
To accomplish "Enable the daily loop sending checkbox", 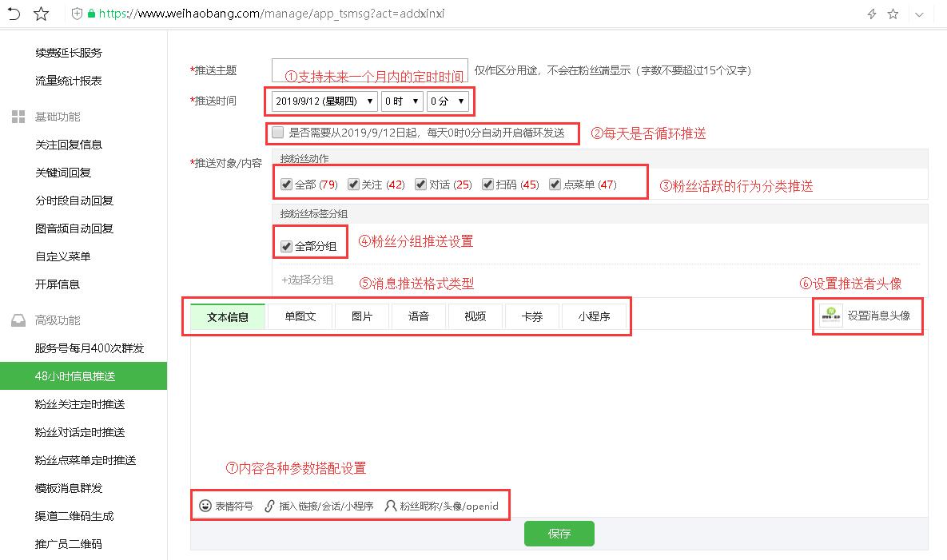I will click(278, 132).
